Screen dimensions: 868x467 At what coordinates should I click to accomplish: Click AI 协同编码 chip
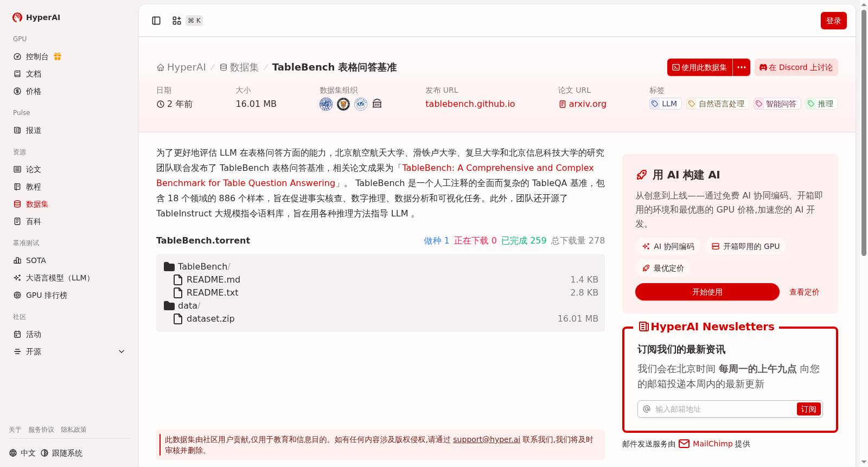click(x=668, y=246)
